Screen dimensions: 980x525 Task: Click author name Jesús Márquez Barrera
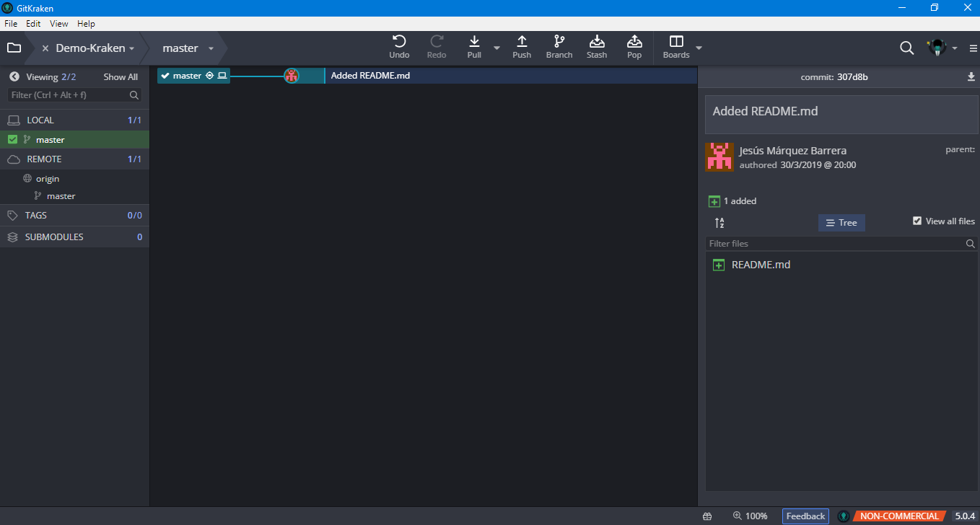tap(793, 151)
